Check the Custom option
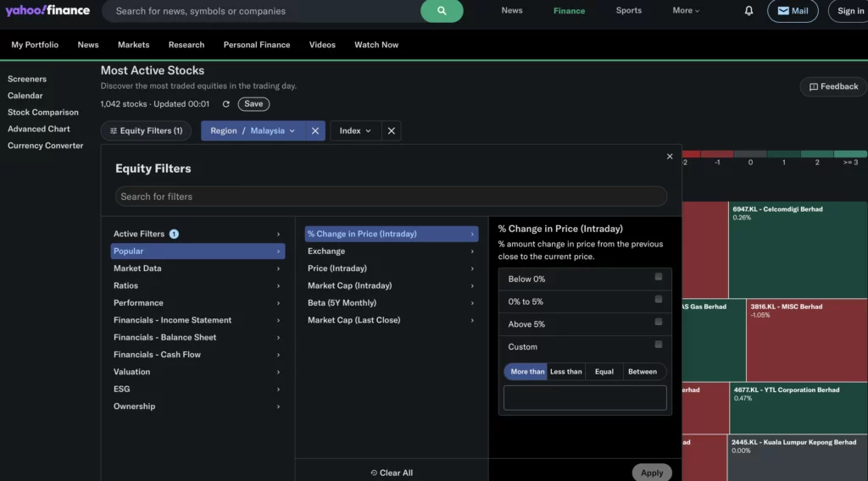The height and width of the screenshot is (481, 868). coord(658,345)
